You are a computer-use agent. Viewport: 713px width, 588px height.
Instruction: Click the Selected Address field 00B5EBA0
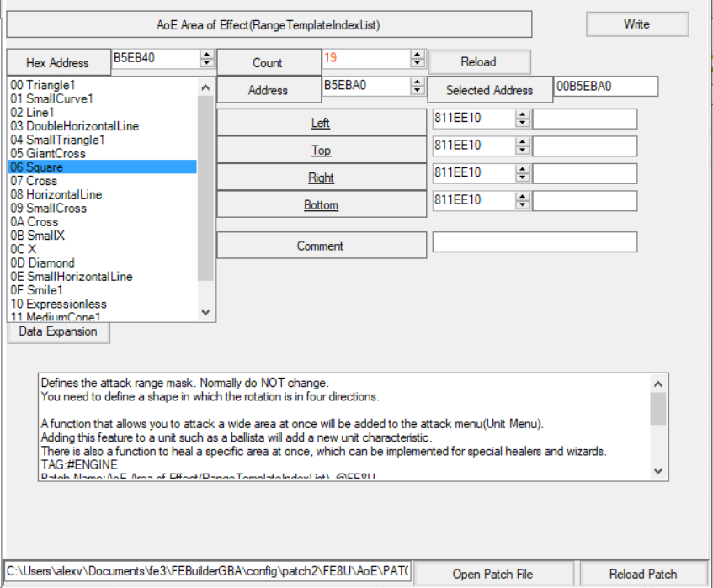coord(606,87)
